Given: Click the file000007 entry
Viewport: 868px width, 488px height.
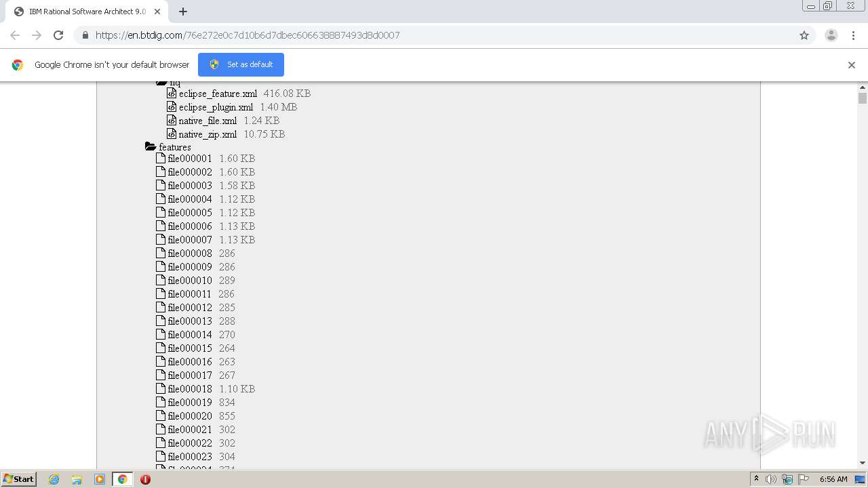Looking at the screenshot, I should (x=190, y=240).
